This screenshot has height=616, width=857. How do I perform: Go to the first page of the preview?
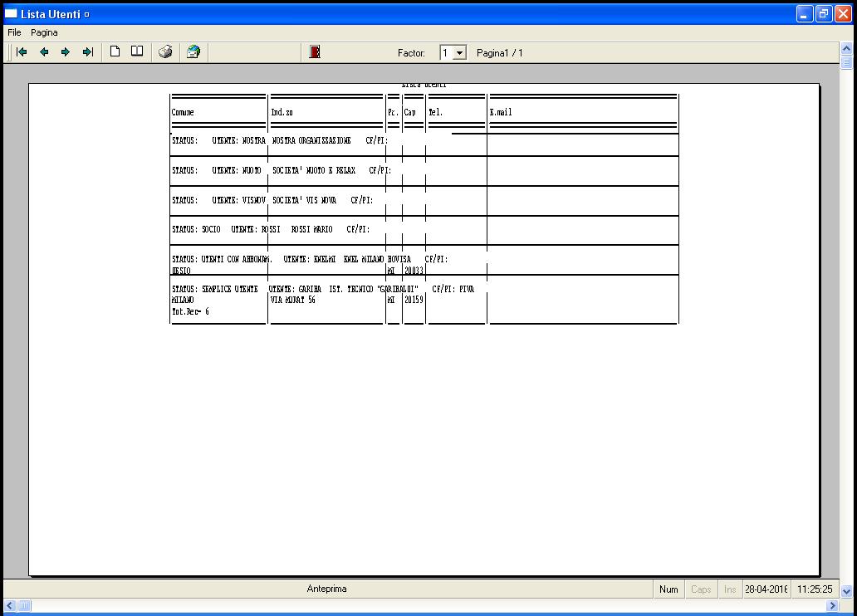point(22,52)
